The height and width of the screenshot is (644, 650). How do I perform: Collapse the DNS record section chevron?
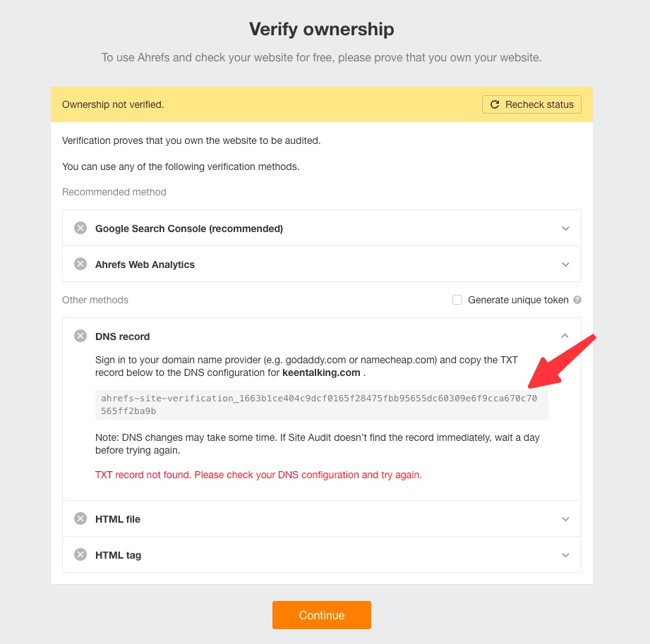click(565, 336)
